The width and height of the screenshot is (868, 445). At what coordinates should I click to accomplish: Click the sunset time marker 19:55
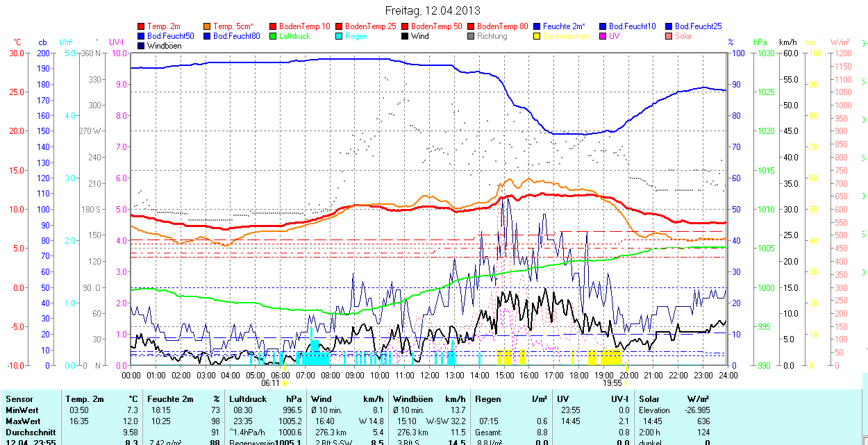pyautogui.click(x=612, y=383)
